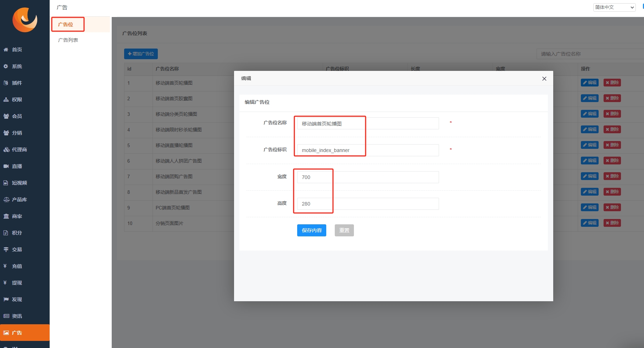Click table cell 移动端直播轮播图

tap(174, 145)
